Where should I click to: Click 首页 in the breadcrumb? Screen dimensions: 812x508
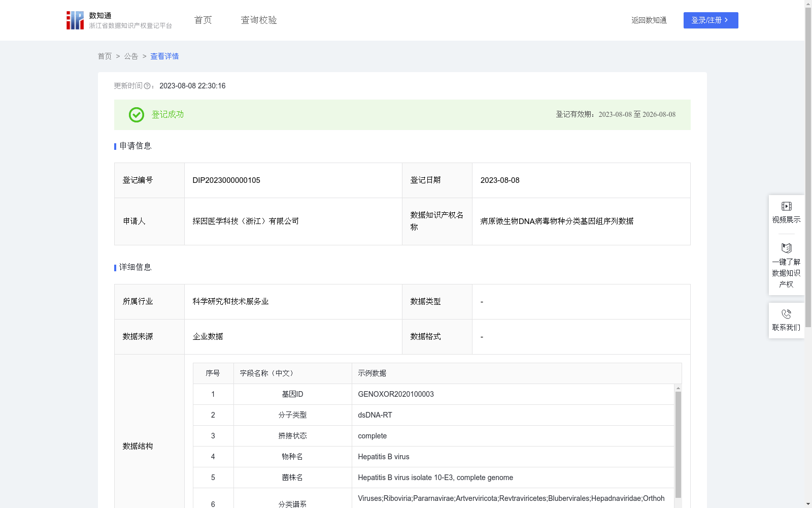click(105, 56)
